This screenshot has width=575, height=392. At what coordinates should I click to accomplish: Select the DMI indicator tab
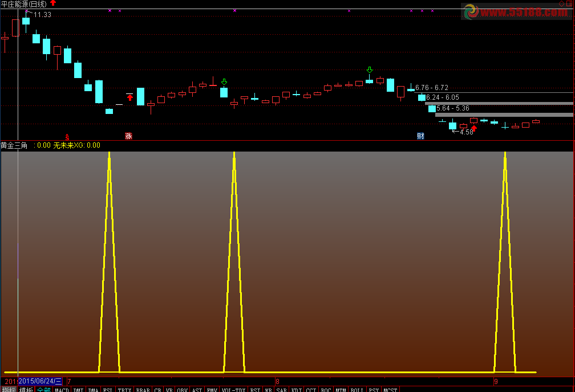(x=79, y=390)
